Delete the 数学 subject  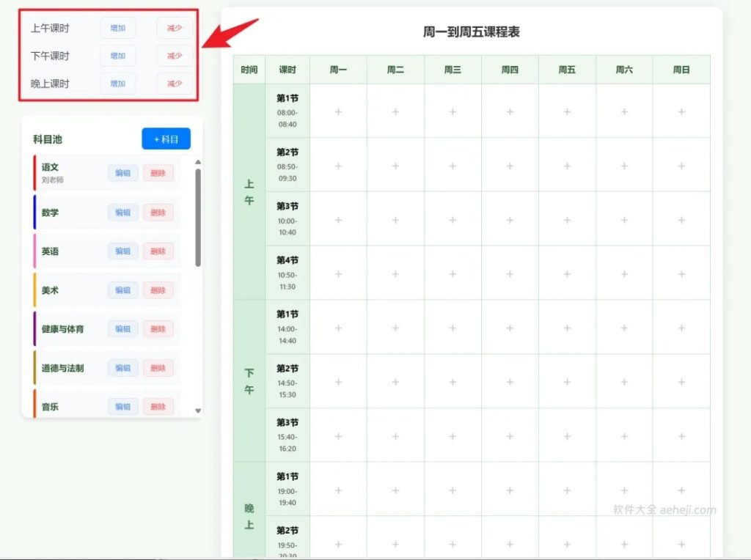[159, 213]
